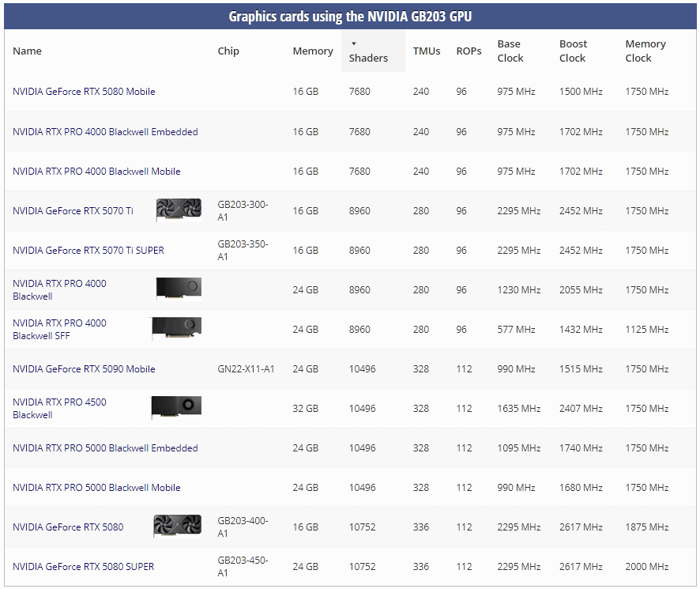This screenshot has width=700, height=589.
Task: Select '1125 MHz' memory clock cell
Action: 647,330
